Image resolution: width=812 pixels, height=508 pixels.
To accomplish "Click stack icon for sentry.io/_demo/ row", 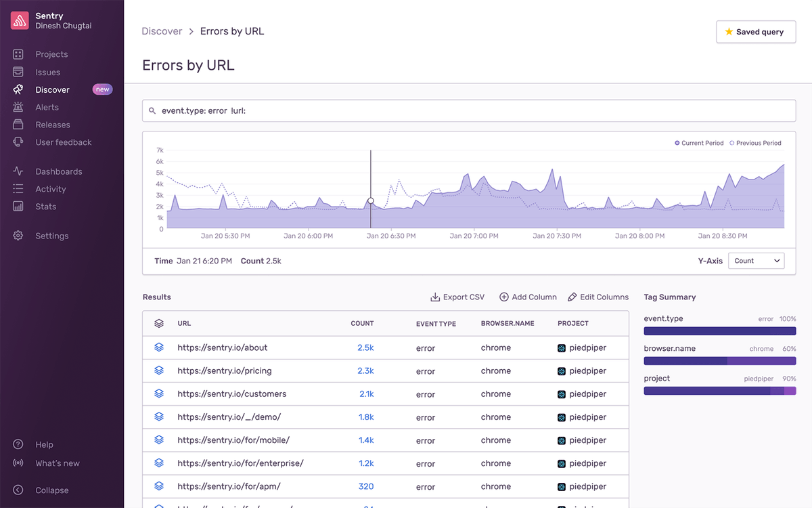I will click(159, 417).
